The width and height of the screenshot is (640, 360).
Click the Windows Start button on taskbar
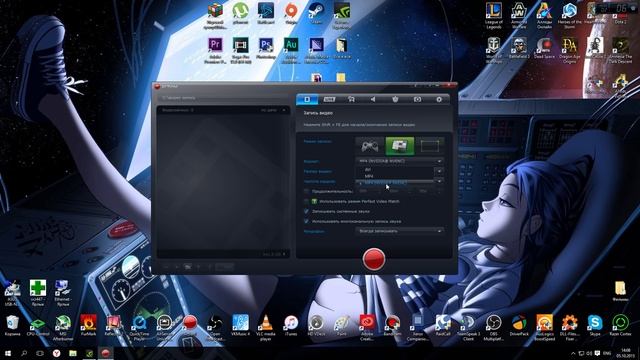click(x=8, y=353)
